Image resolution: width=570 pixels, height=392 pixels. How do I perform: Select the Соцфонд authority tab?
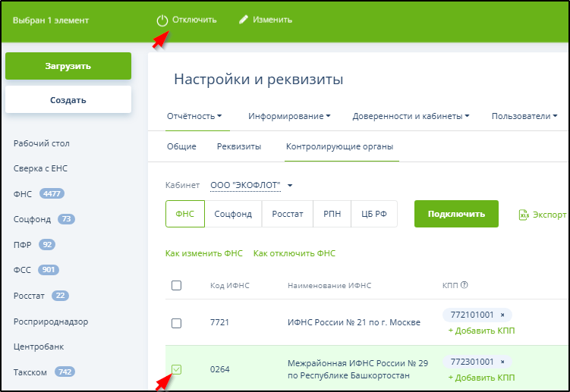click(233, 214)
